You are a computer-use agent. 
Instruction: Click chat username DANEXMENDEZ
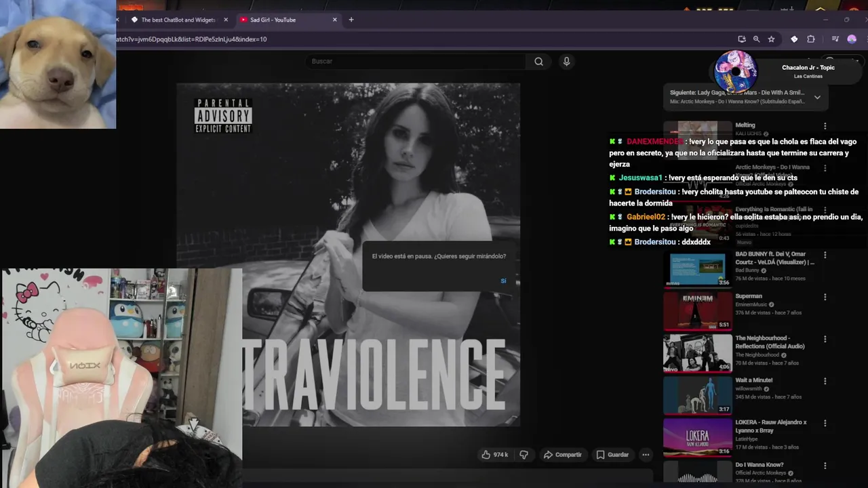[x=655, y=142]
